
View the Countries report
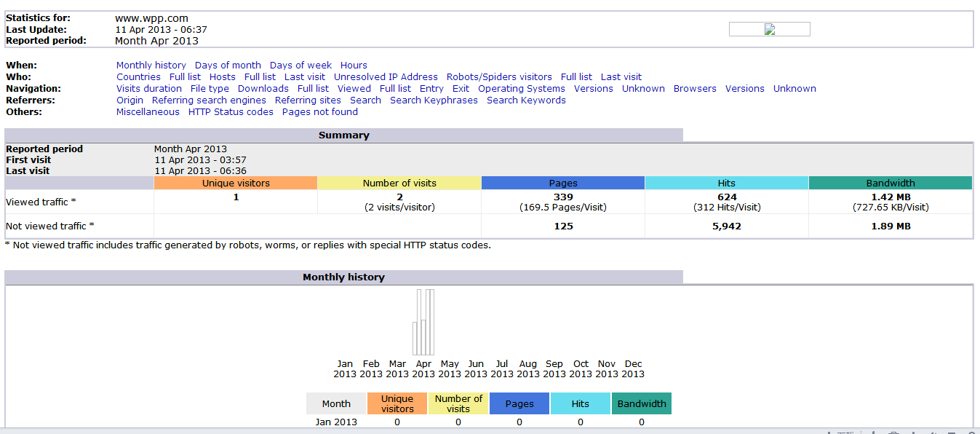[x=138, y=76]
